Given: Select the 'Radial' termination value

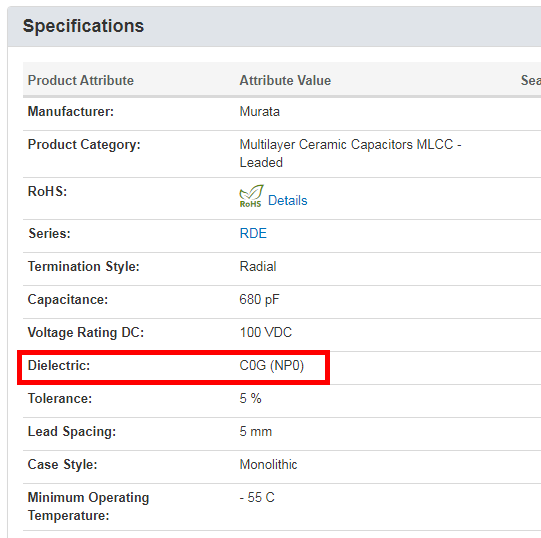Looking at the screenshot, I should click(x=258, y=267).
